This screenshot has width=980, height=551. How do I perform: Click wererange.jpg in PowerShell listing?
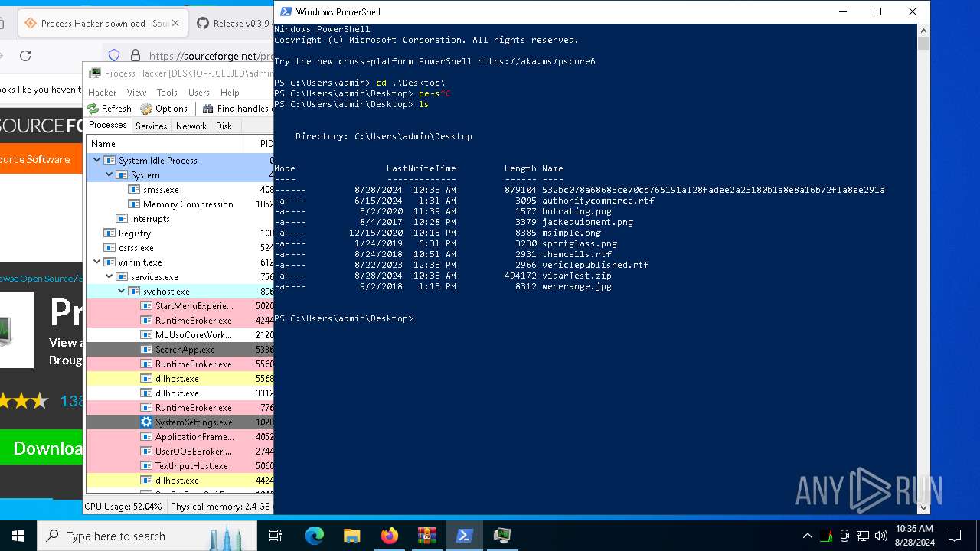pyautogui.click(x=577, y=286)
